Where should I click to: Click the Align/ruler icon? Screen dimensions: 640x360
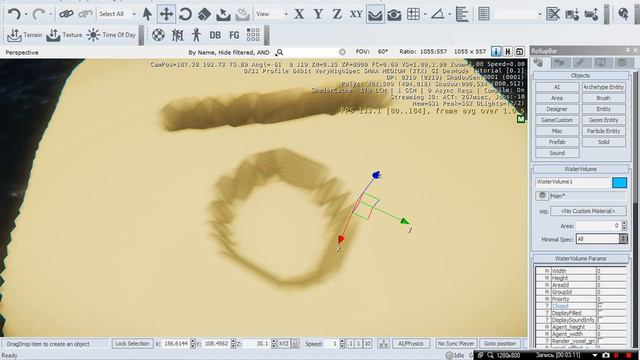(462, 14)
